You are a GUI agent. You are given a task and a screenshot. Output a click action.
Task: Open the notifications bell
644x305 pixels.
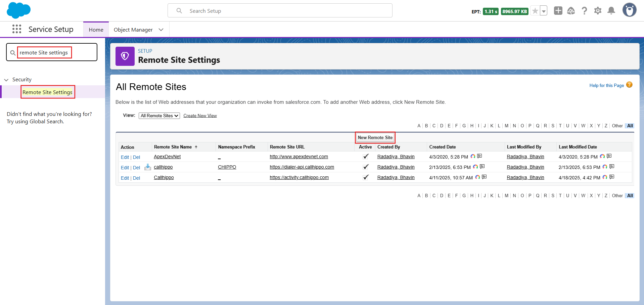coord(611,11)
